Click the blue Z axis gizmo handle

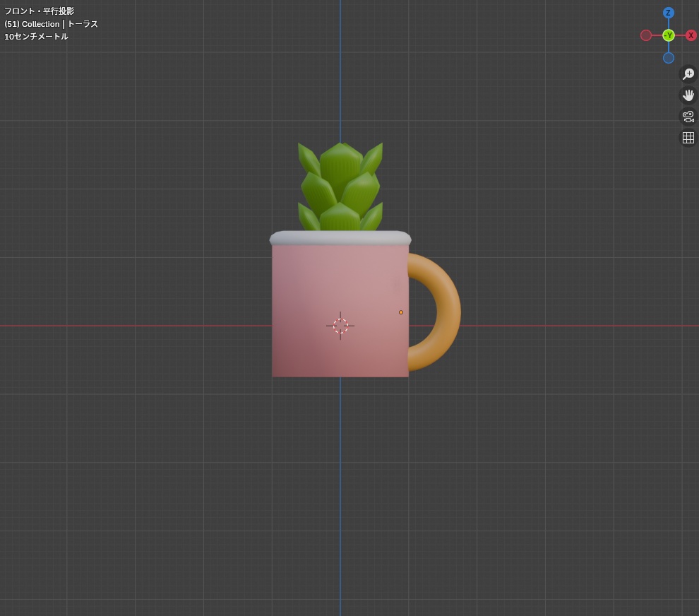tap(668, 13)
